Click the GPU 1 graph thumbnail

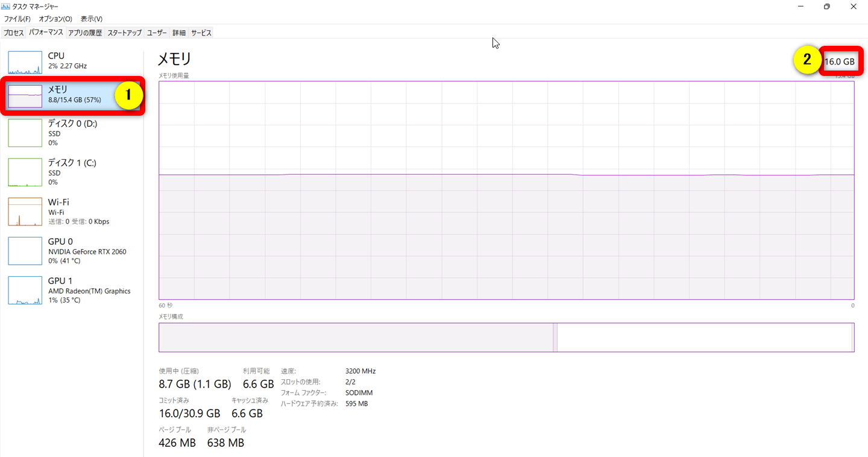(x=25, y=290)
